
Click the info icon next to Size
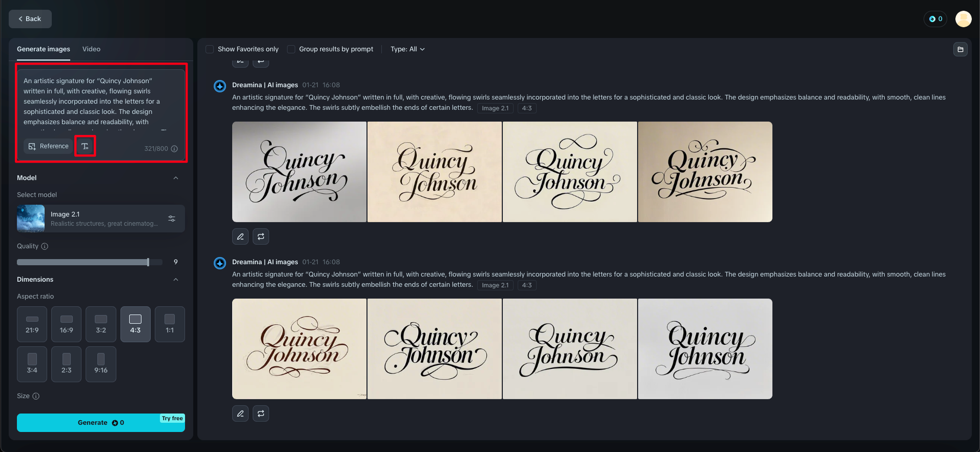coord(36,396)
